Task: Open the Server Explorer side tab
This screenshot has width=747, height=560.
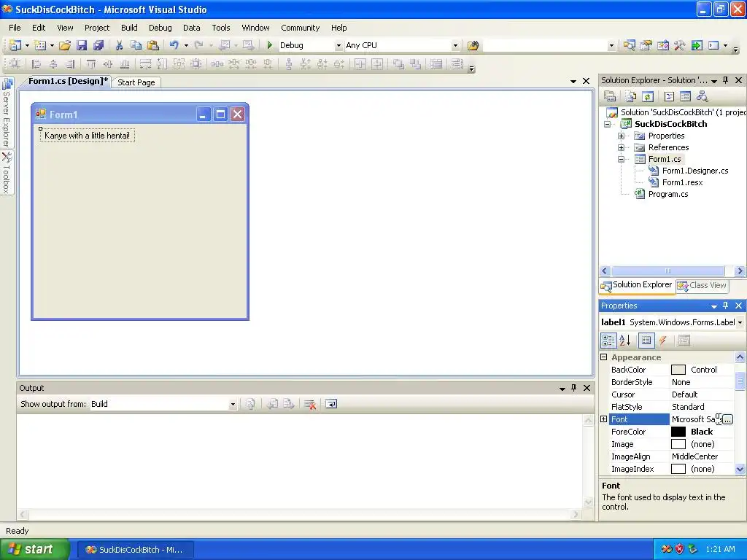Action: 7,113
